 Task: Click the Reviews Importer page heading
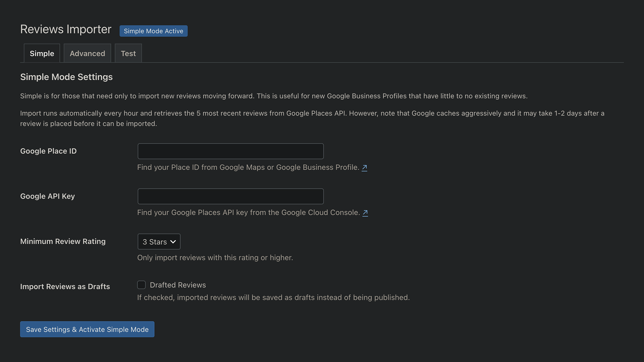(x=66, y=29)
